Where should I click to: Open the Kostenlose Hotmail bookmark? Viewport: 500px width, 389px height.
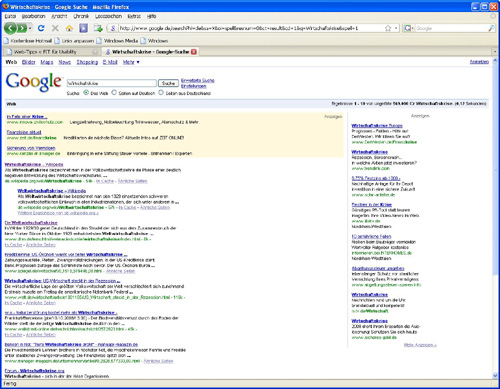pyautogui.click(x=28, y=41)
